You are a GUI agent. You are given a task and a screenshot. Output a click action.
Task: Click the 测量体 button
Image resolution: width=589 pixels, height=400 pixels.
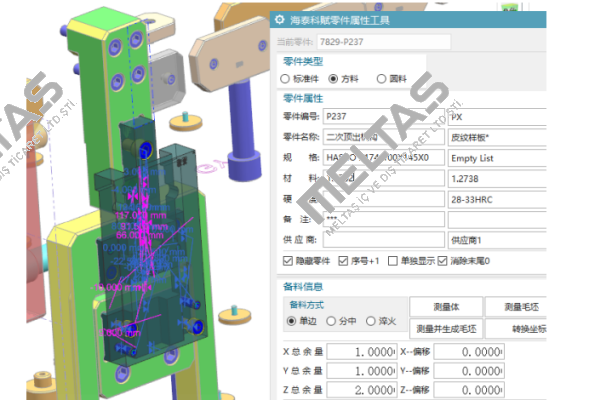pos(446,307)
